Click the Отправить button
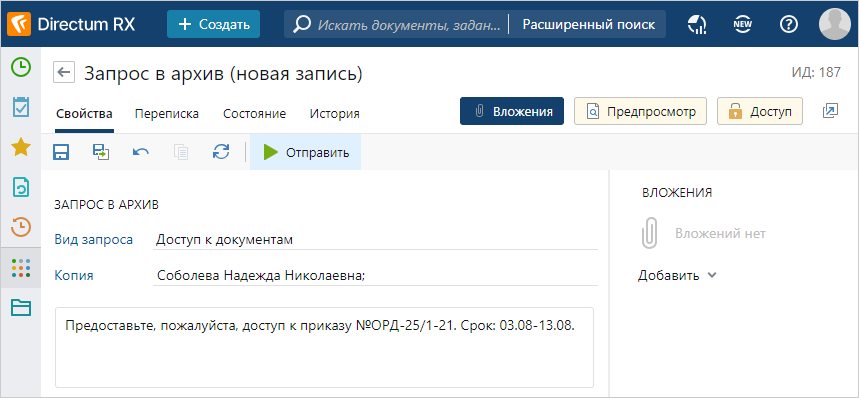The image size is (859, 398). (306, 152)
